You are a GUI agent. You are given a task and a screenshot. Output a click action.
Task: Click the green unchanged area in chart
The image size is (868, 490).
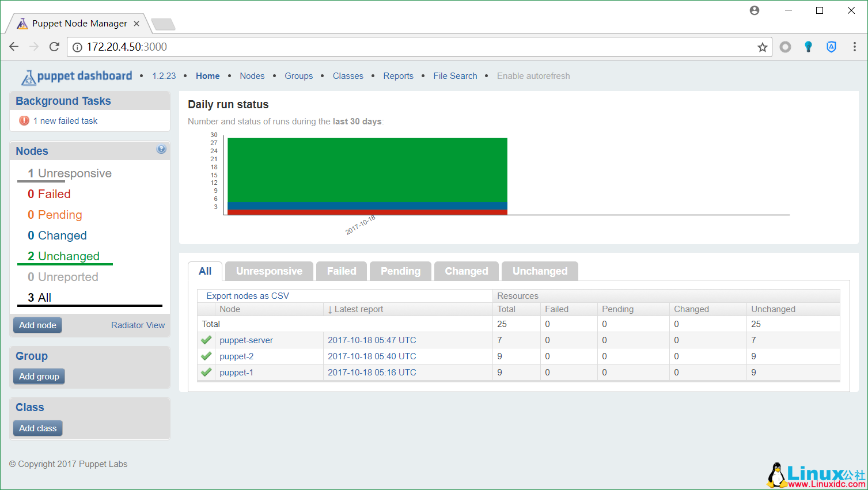[x=367, y=170]
